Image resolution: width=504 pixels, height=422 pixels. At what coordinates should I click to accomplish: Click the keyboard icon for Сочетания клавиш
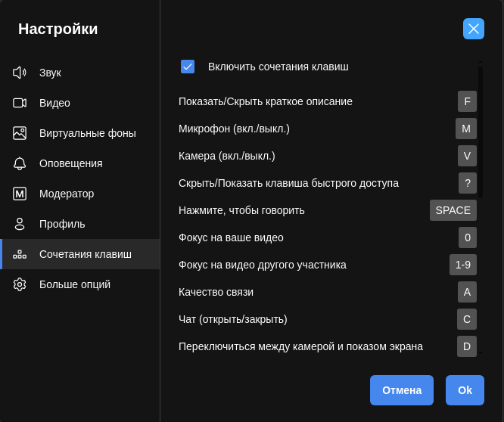coord(20,254)
